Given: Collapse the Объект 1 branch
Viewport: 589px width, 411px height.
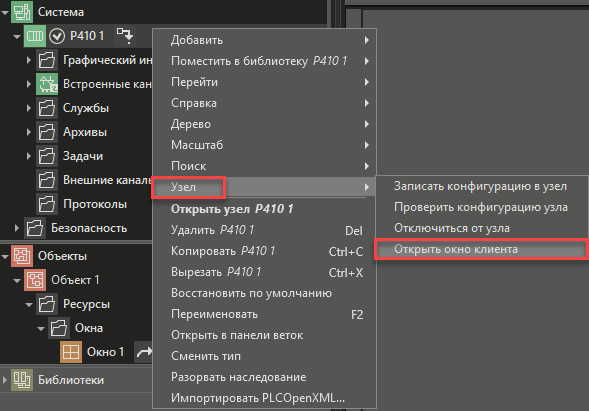Looking at the screenshot, I should (x=17, y=281).
